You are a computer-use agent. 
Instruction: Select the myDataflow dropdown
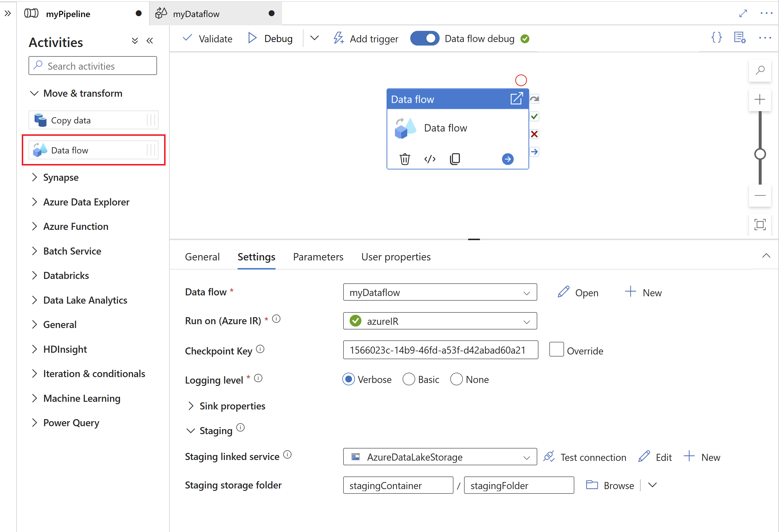[440, 292]
